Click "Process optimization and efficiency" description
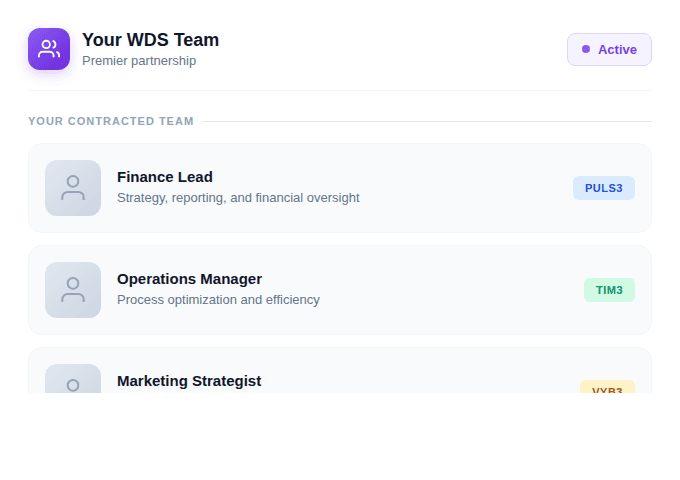The width and height of the screenshot is (680, 480). [218, 300]
